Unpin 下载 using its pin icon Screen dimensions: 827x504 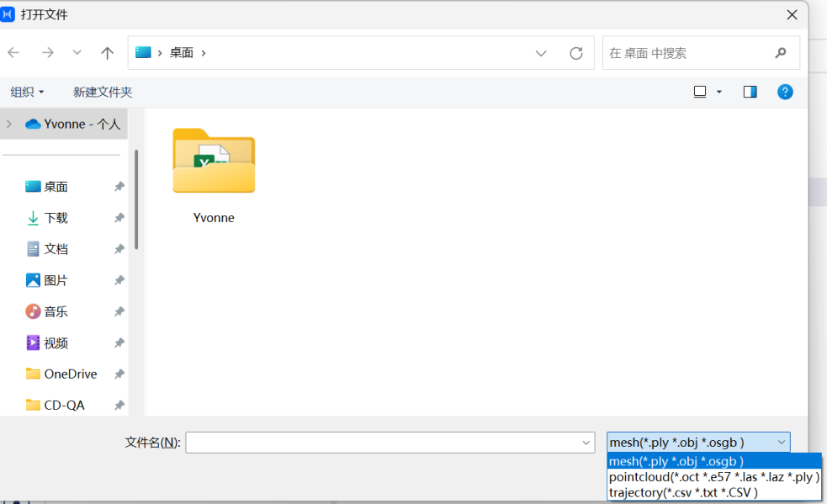119,217
